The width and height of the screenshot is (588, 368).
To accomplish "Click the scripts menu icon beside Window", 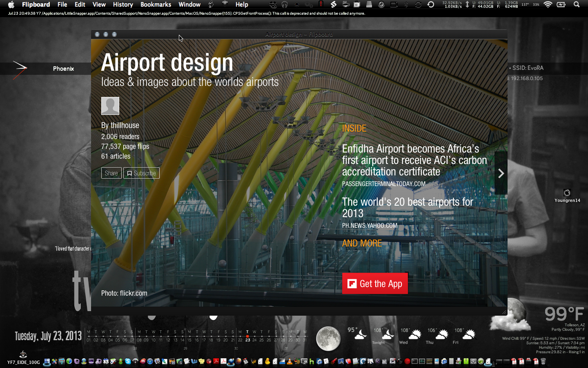I will [x=211, y=4].
